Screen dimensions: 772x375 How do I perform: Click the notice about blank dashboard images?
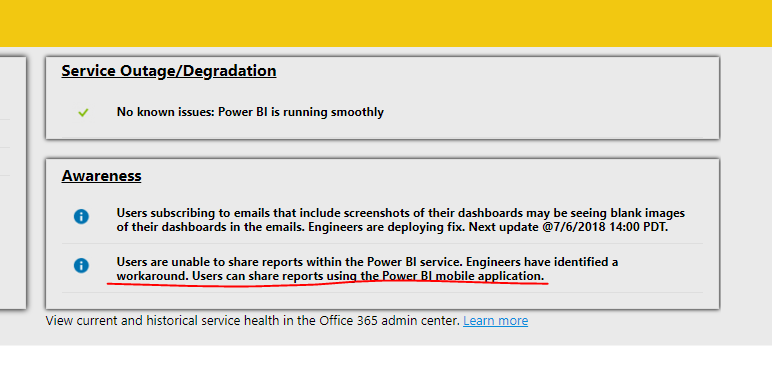(x=401, y=220)
